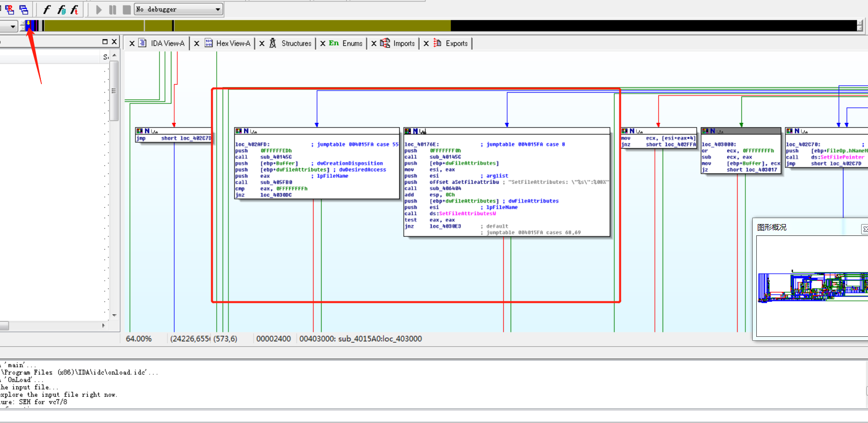Click the left panel horizontal scroll right arrow
This screenshot has width=868, height=423.
click(x=103, y=325)
